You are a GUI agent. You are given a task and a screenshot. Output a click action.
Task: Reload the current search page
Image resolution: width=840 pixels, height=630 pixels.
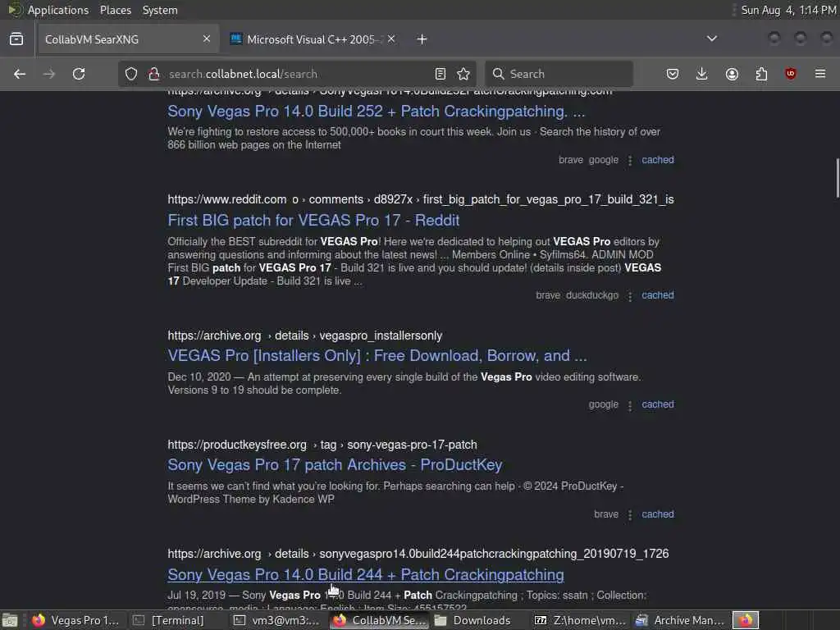79,74
